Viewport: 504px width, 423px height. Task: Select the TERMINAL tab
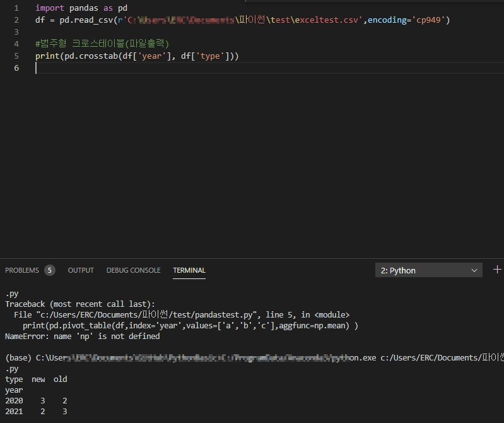click(x=189, y=270)
